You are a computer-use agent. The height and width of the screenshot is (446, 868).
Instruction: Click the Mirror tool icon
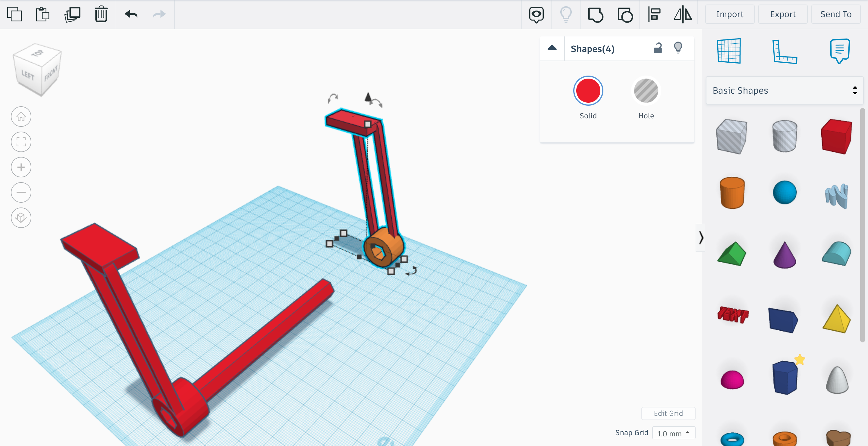click(683, 14)
